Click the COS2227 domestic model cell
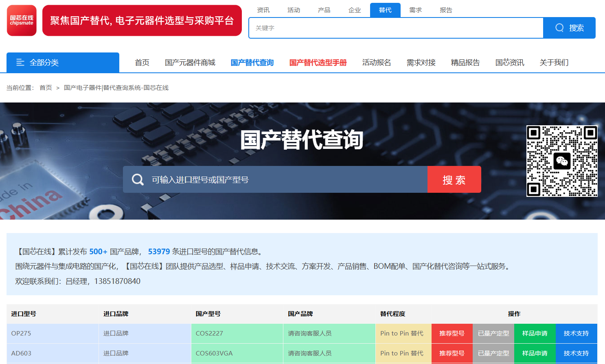This screenshot has width=605, height=364. (237, 333)
